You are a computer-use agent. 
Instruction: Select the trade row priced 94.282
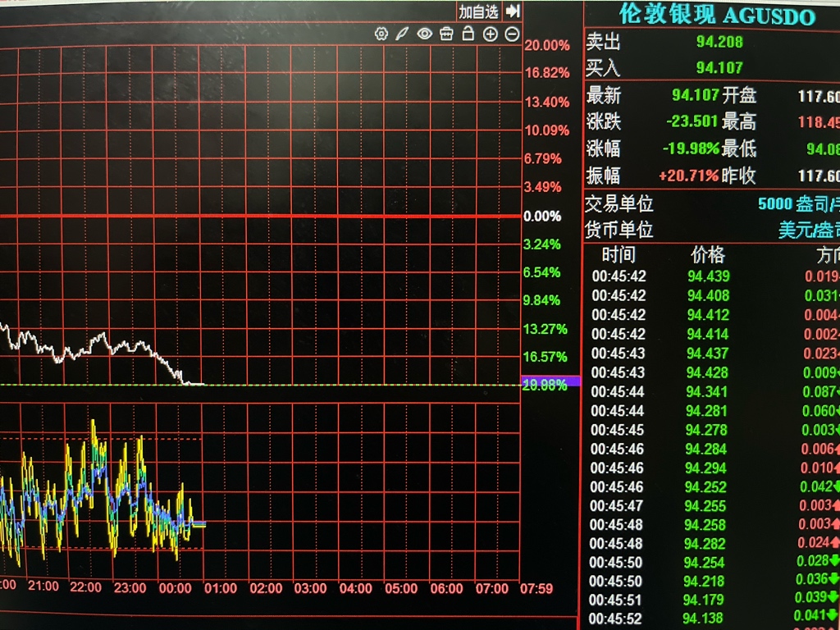tap(715, 543)
